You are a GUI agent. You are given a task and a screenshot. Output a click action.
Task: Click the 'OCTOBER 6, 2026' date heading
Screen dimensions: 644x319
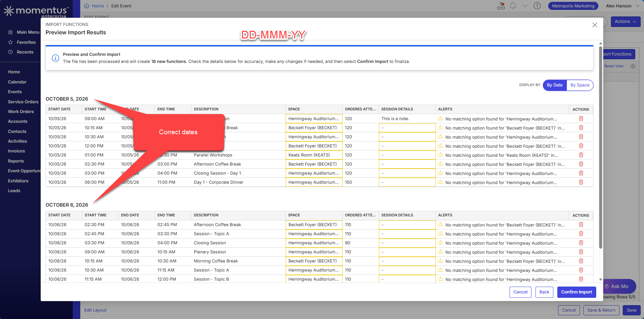point(67,205)
